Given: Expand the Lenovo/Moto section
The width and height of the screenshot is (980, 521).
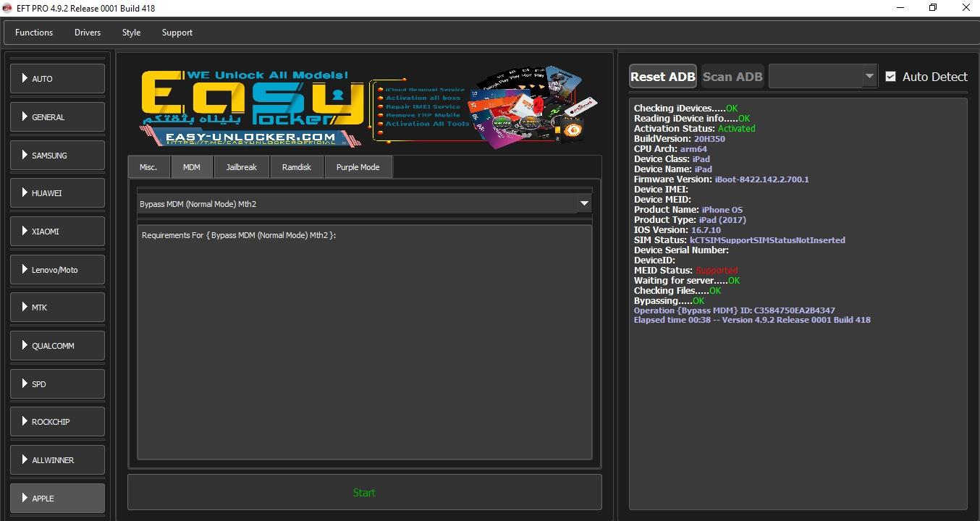Looking at the screenshot, I should (x=58, y=270).
